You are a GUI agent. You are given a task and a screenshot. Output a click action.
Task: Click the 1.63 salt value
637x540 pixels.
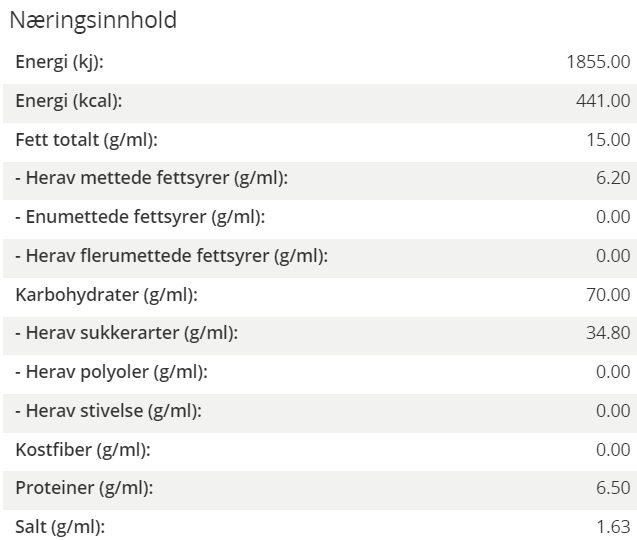[x=613, y=527]
